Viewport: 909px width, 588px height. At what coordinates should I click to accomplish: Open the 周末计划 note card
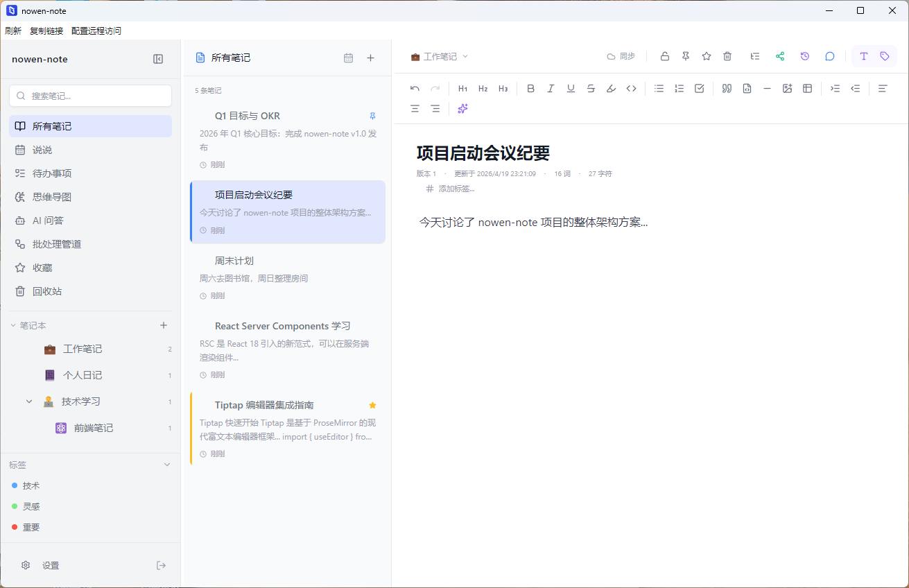[x=288, y=277]
